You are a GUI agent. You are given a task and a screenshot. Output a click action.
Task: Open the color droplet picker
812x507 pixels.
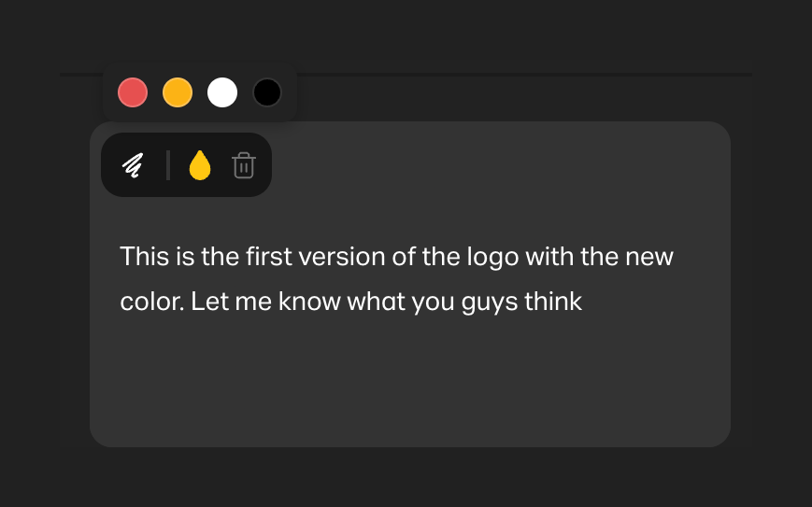tap(200, 165)
